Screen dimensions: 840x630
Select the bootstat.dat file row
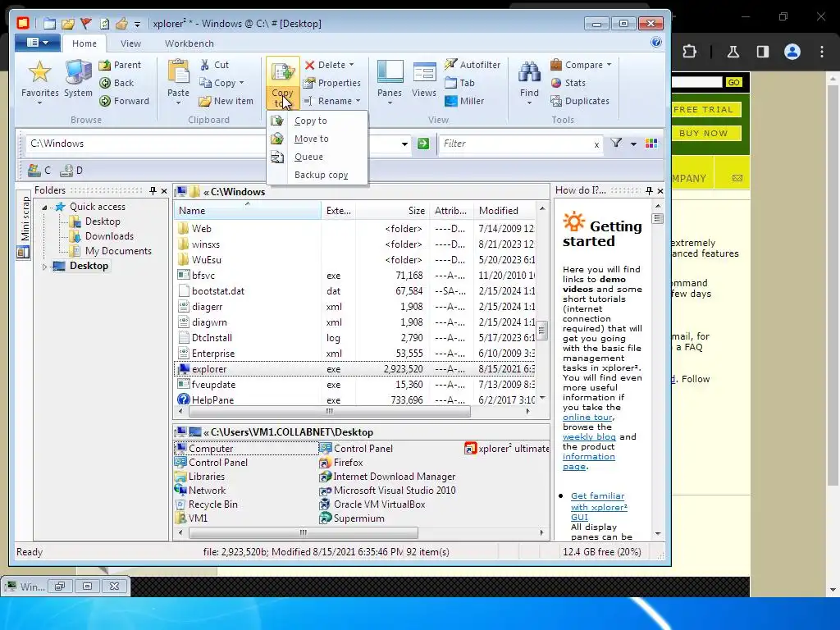[x=354, y=291]
